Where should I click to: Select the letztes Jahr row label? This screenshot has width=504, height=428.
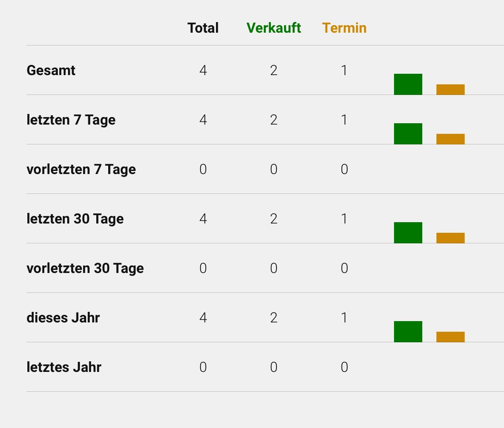(64, 367)
